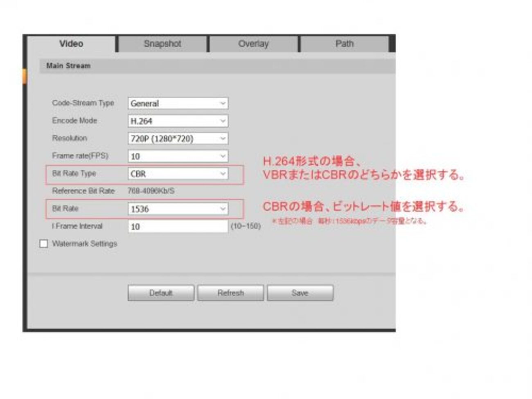The height and width of the screenshot is (399, 532).
Task: Click the I Frame Interval label
Action: [x=77, y=226]
